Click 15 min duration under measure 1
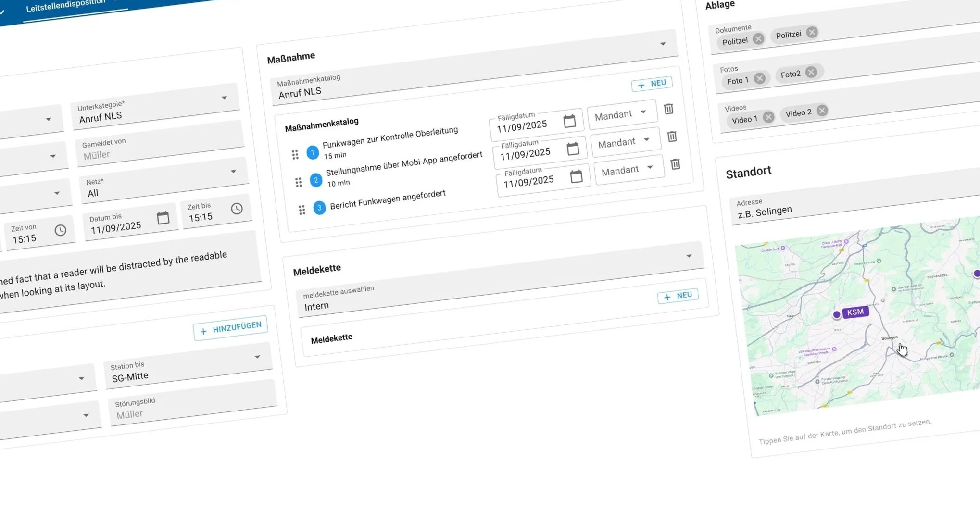The width and height of the screenshot is (980, 511). [335, 156]
